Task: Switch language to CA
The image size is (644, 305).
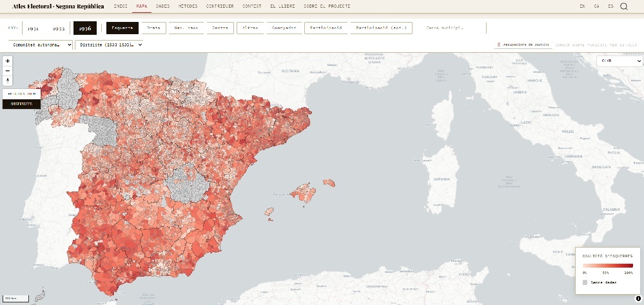Action: pos(596,6)
